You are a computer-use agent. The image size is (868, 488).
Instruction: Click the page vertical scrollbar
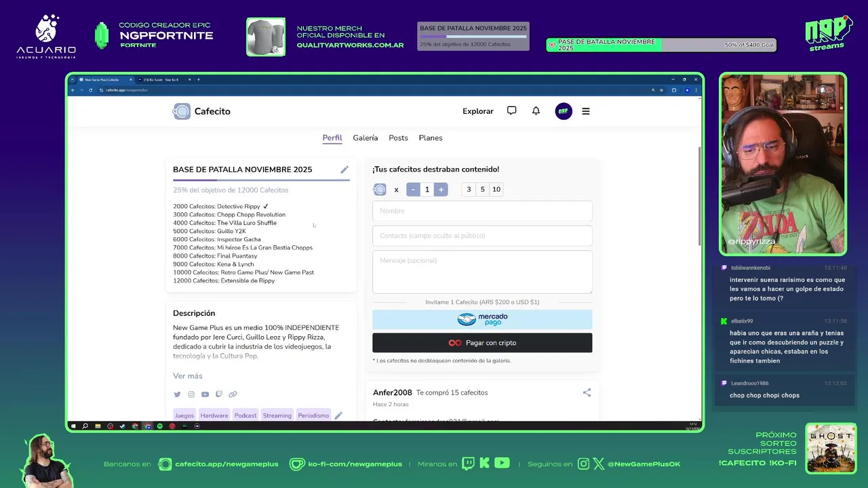click(700, 197)
